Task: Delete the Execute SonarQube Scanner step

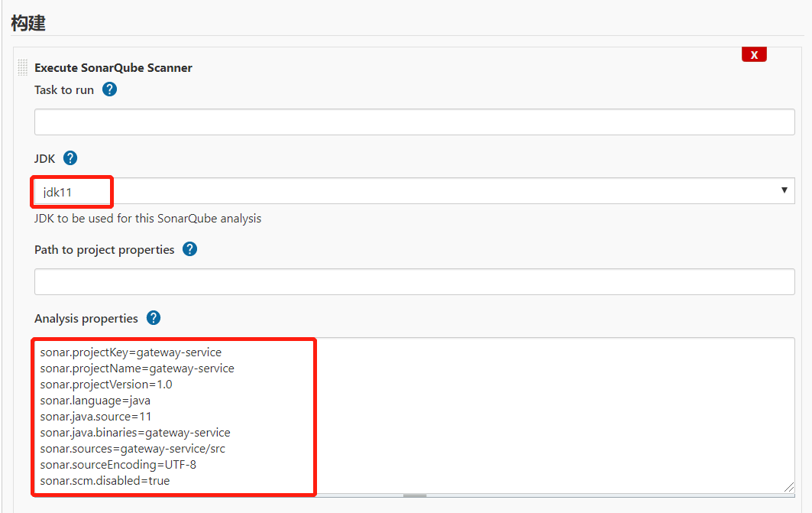Action: pyautogui.click(x=754, y=54)
